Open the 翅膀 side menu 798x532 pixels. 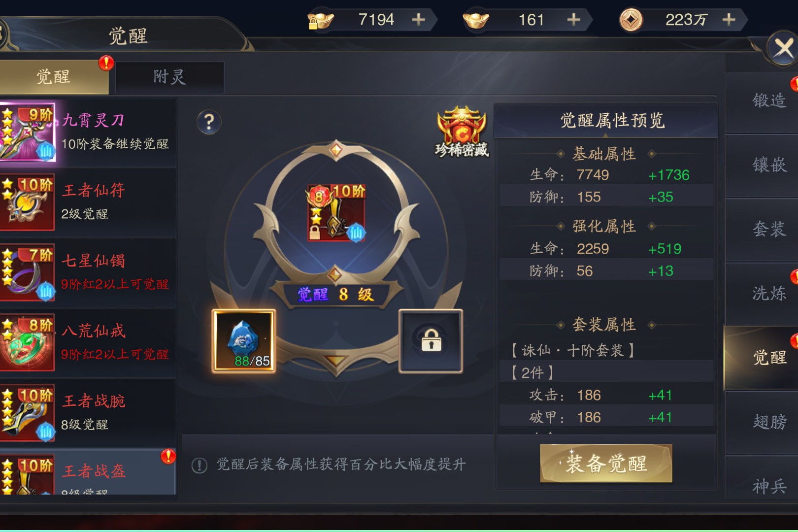click(x=768, y=422)
